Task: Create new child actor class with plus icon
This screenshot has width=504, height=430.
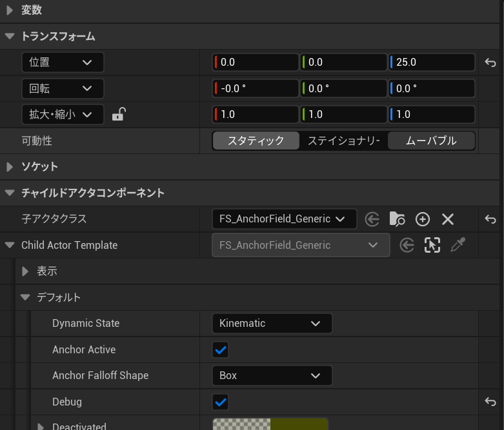Action: pos(423,219)
